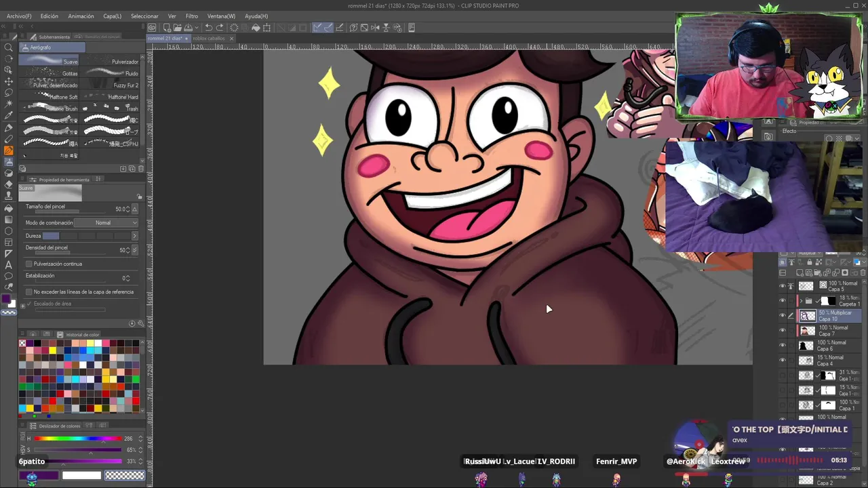The height and width of the screenshot is (488, 868).
Task: Click brush size value field 50.0
Action: click(121, 209)
